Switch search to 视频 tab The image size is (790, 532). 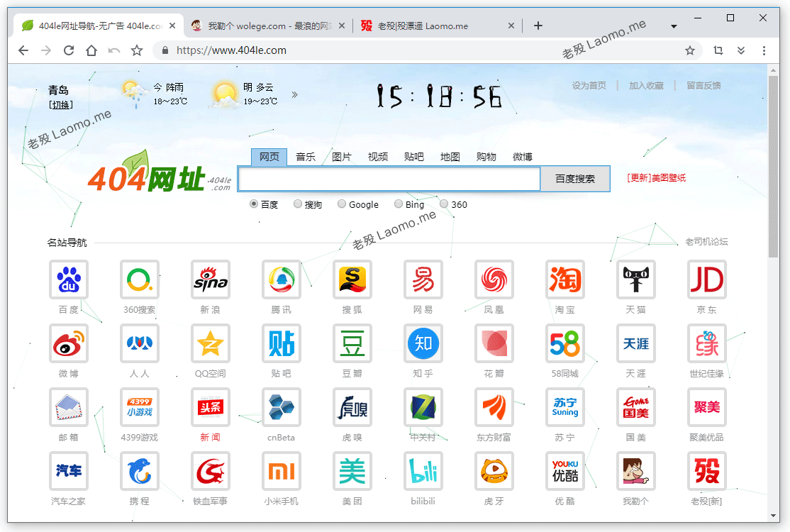tap(378, 157)
